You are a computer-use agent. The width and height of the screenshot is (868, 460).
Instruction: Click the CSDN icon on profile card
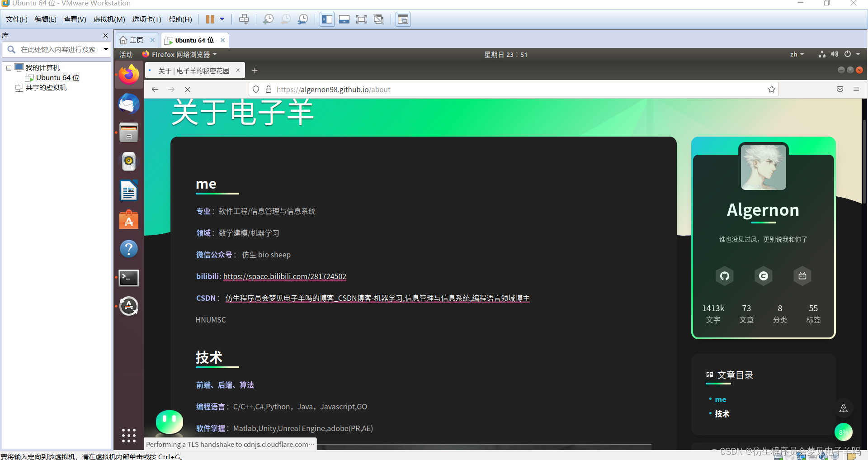pyautogui.click(x=764, y=276)
